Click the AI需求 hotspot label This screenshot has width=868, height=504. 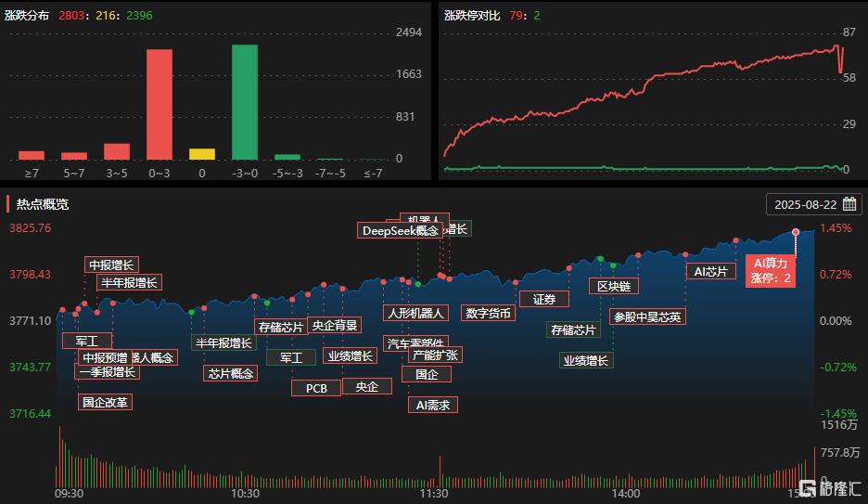pos(432,405)
